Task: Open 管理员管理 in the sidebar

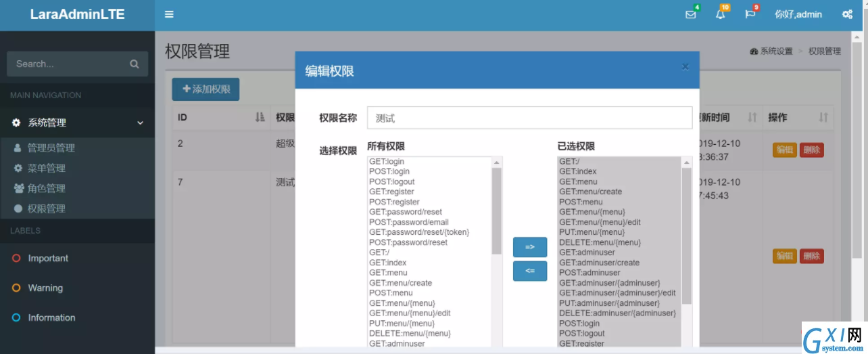Action: click(51, 148)
